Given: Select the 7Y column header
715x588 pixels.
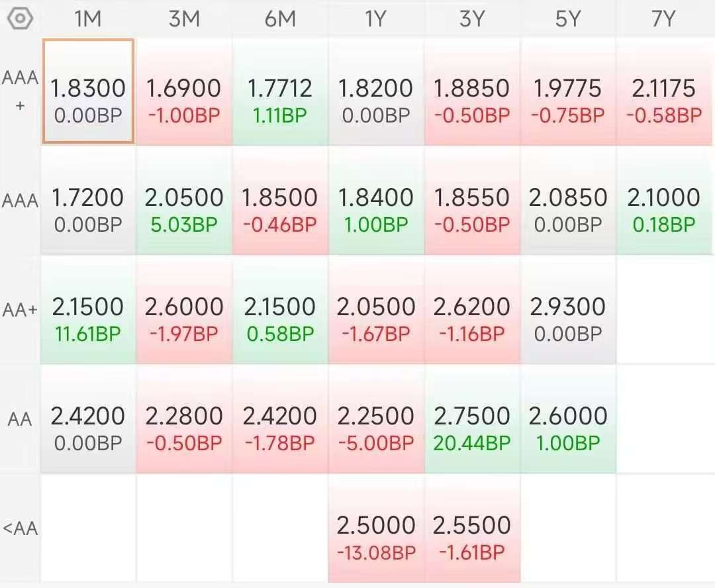Looking at the screenshot, I should tap(663, 19).
